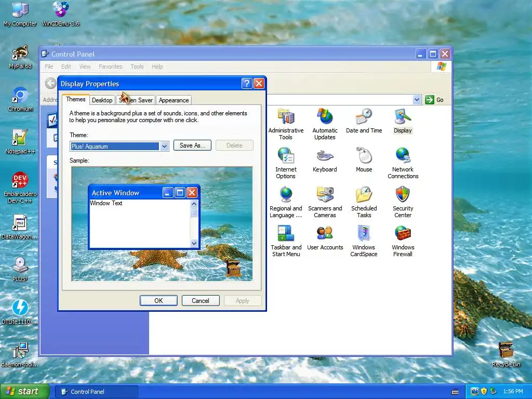Screen dimensions: 532x399
Task: Open the Automatic Updates icon
Action: [325, 124]
